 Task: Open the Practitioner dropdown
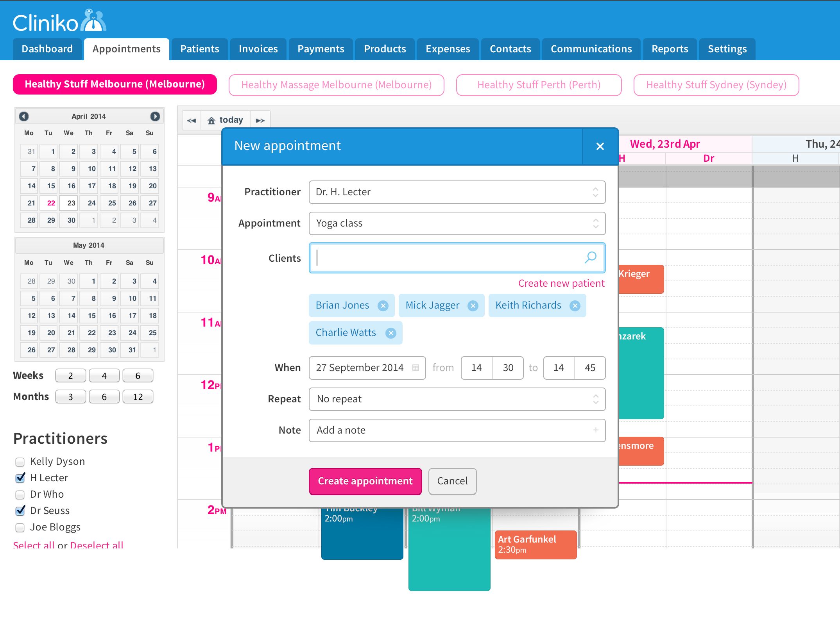coord(457,192)
